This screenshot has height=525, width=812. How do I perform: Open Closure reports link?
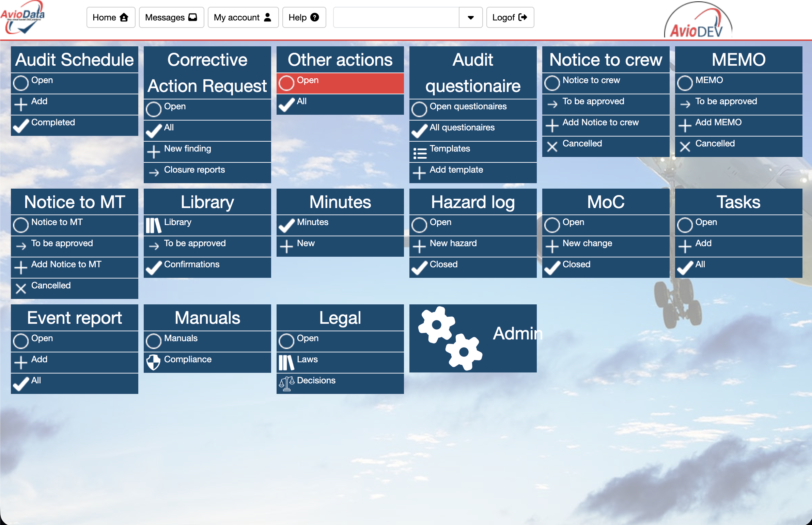click(x=194, y=170)
